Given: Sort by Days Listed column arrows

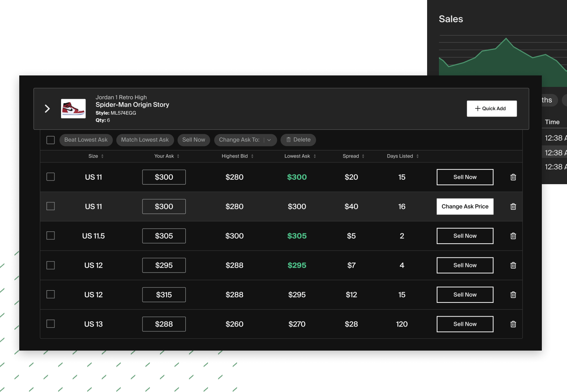Looking at the screenshot, I should (x=417, y=156).
